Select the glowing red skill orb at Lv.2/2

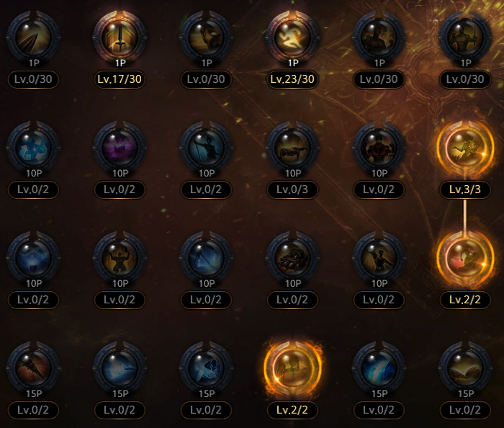coord(465,258)
